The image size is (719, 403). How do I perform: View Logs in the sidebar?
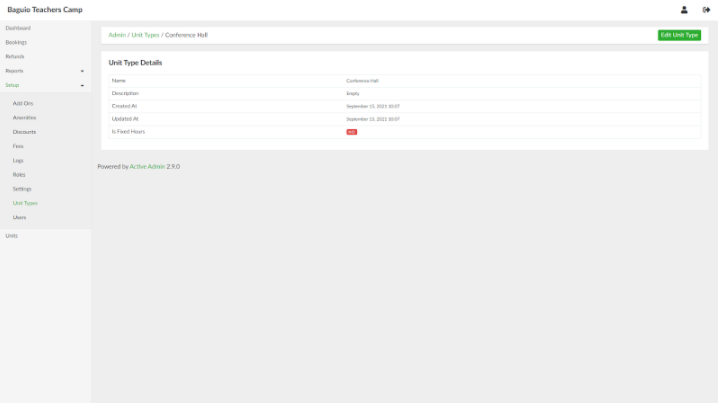point(18,160)
